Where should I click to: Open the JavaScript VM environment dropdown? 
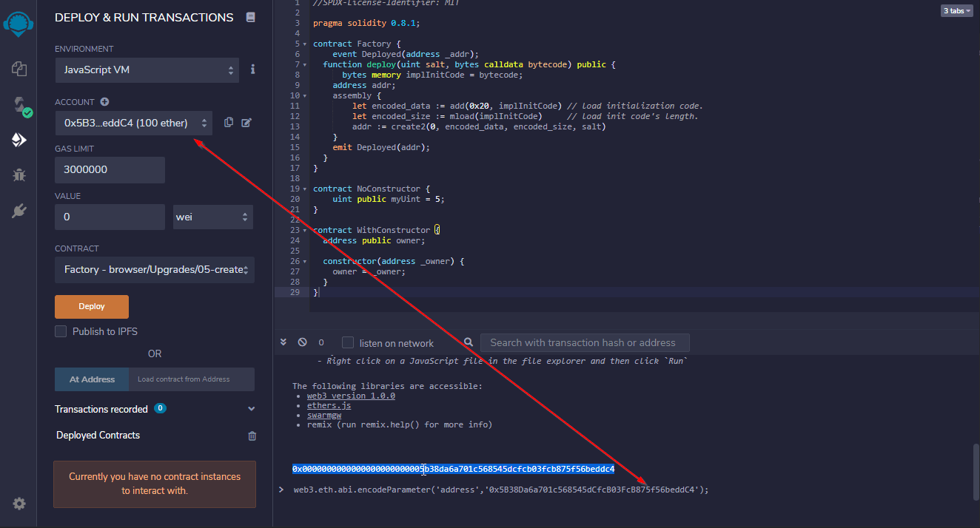point(147,70)
